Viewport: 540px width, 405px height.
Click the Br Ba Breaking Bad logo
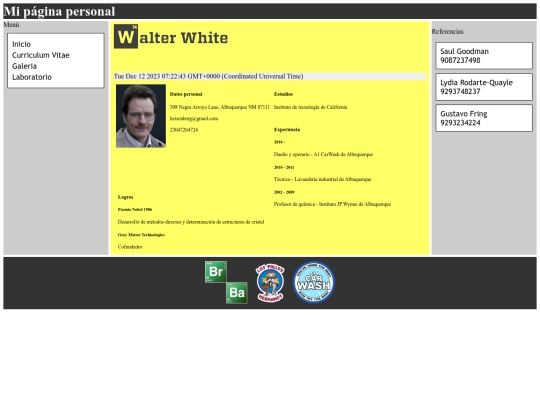coord(226,282)
